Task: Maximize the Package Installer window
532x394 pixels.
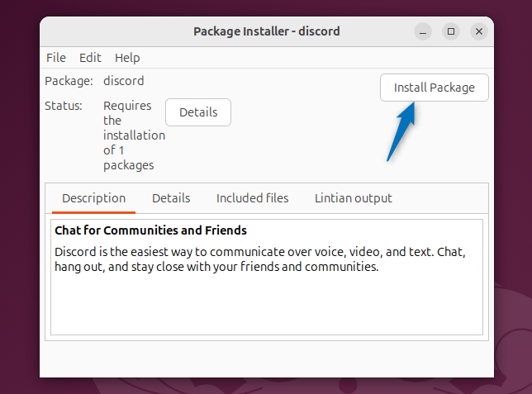Action: 451,31
